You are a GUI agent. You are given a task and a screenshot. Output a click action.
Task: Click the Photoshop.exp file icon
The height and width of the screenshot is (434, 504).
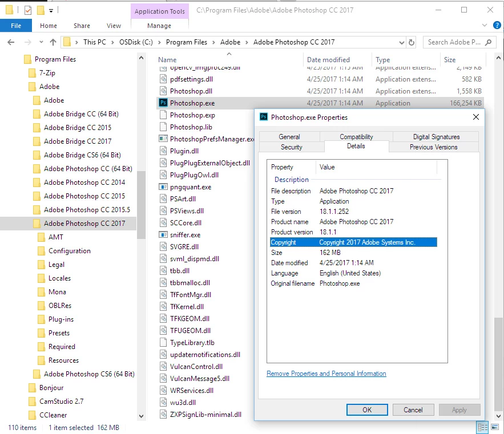pyautogui.click(x=163, y=115)
